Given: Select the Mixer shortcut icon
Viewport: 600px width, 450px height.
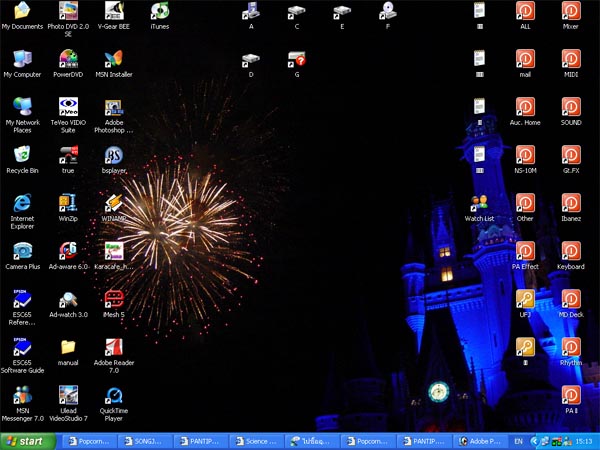Looking at the screenshot, I should click(x=571, y=11).
